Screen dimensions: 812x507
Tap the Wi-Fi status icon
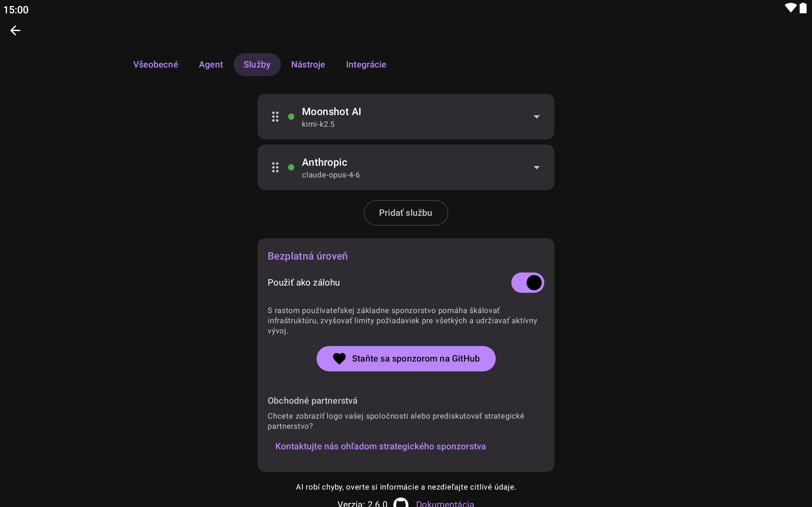click(x=790, y=8)
